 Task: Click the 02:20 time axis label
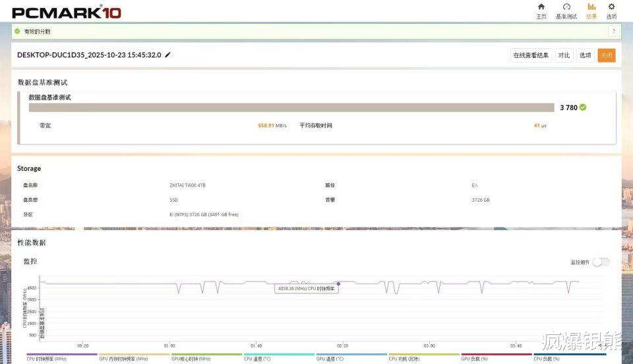click(342, 346)
